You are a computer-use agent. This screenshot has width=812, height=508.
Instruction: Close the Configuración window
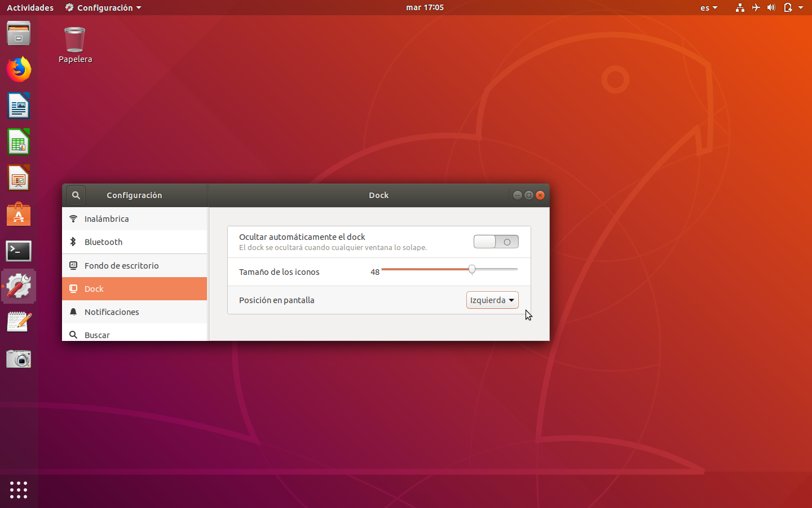click(x=540, y=195)
